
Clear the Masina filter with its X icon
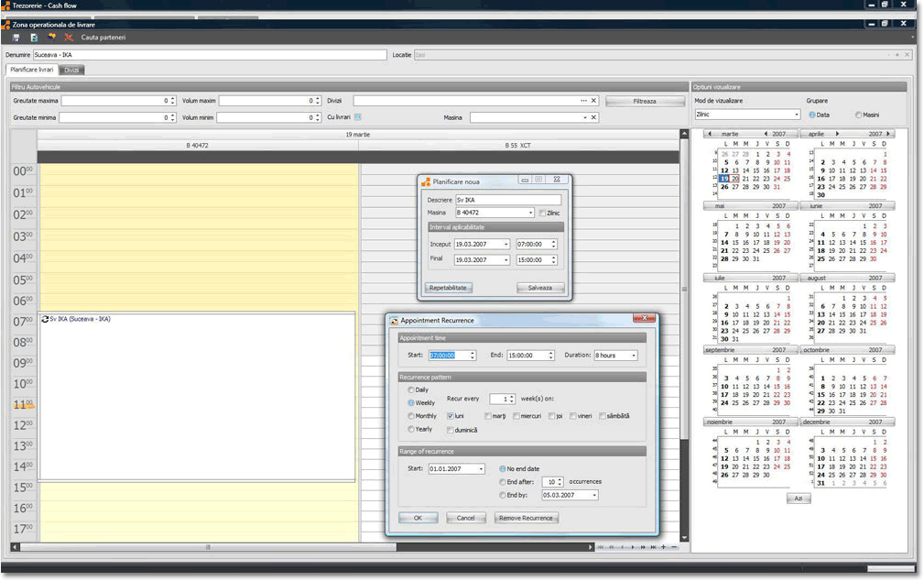(x=593, y=117)
